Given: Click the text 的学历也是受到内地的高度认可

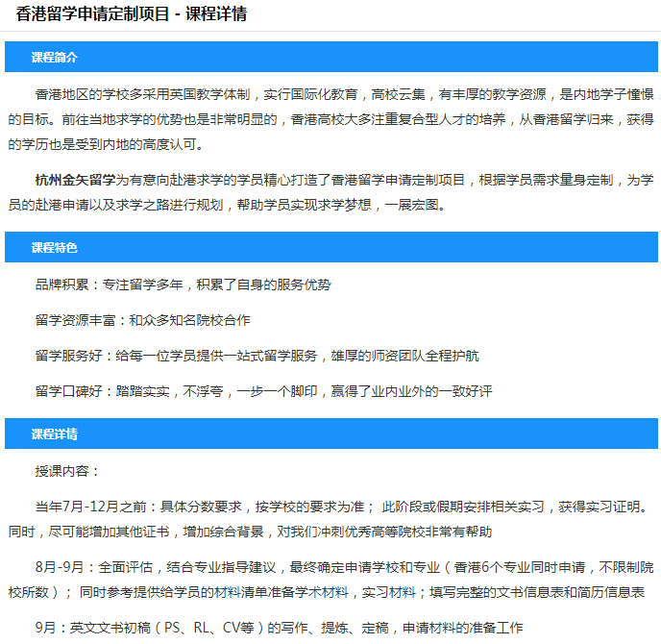Looking at the screenshot, I should point(102,144).
